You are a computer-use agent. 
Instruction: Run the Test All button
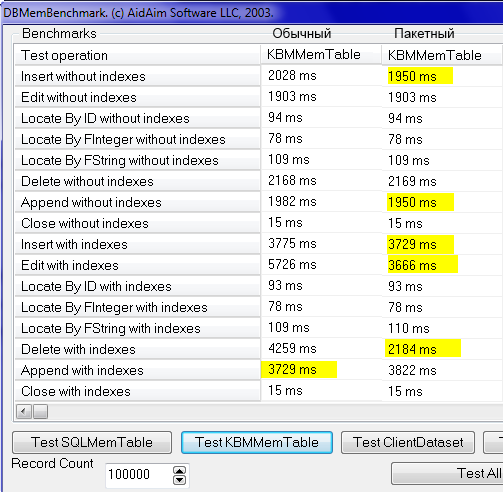click(447, 473)
